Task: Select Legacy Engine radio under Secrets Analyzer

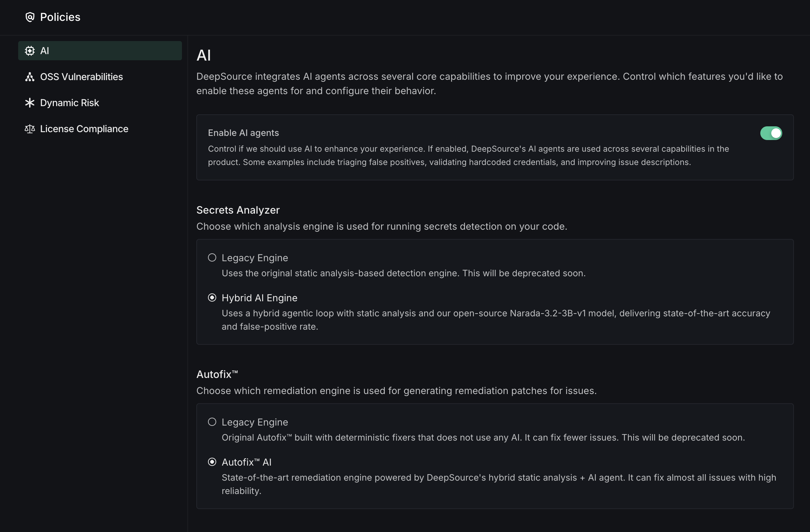Action: 212,257
